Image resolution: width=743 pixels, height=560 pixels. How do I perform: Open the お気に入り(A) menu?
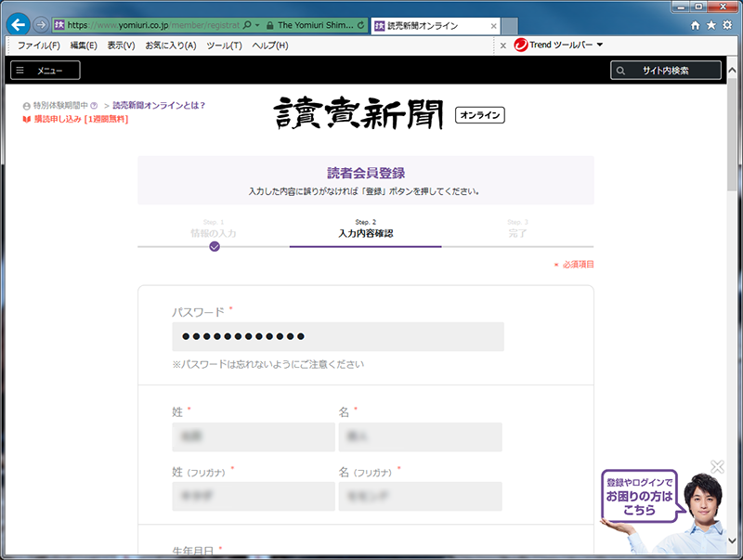click(171, 46)
